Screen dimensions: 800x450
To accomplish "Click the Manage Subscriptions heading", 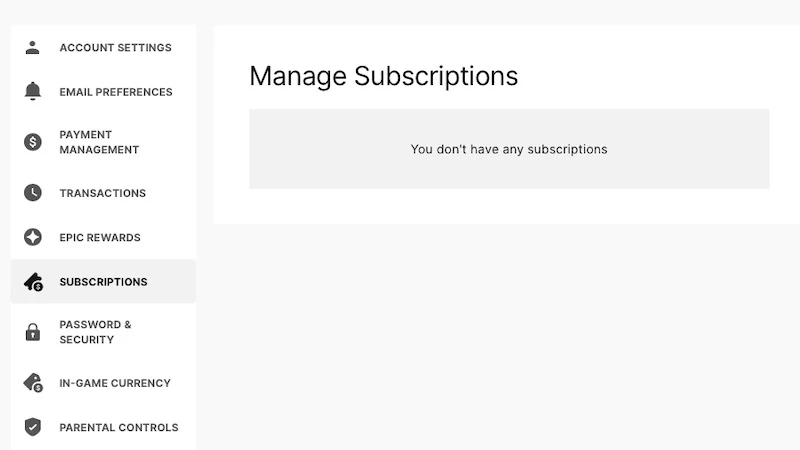I will 384,77.
